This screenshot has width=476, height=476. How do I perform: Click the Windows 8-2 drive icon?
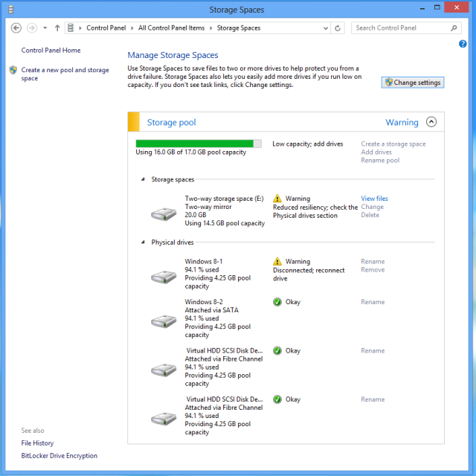pyautogui.click(x=164, y=321)
